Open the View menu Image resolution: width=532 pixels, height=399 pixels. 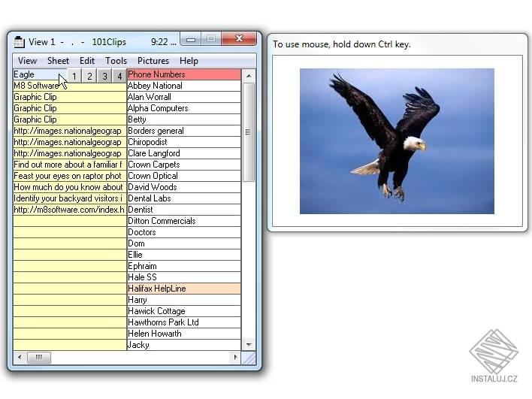(27, 61)
